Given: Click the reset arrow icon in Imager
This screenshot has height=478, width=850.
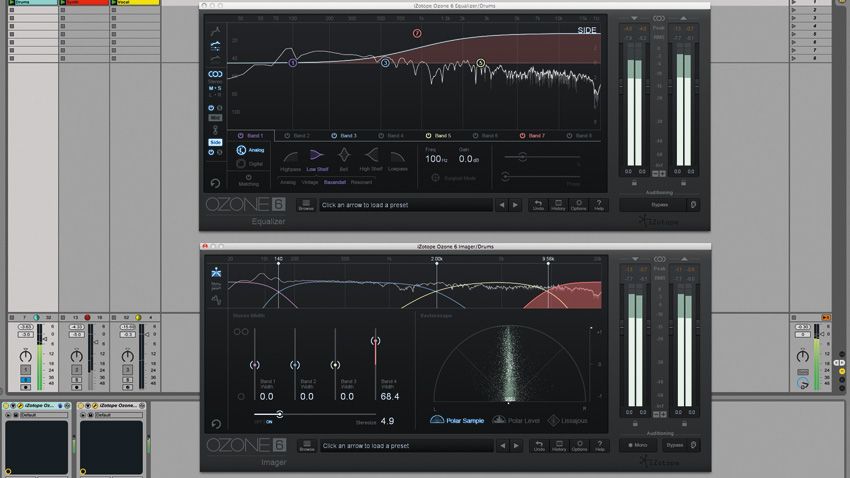Looking at the screenshot, I should coord(216,424).
